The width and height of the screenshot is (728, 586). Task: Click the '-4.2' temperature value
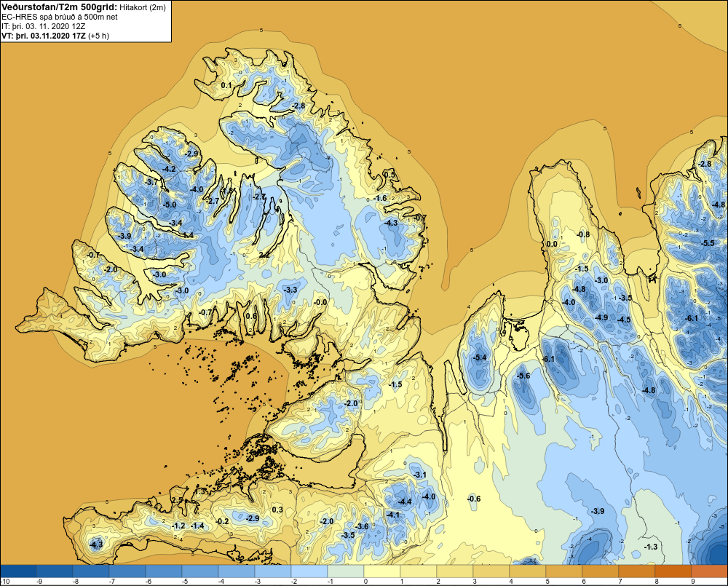pyautogui.click(x=170, y=169)
